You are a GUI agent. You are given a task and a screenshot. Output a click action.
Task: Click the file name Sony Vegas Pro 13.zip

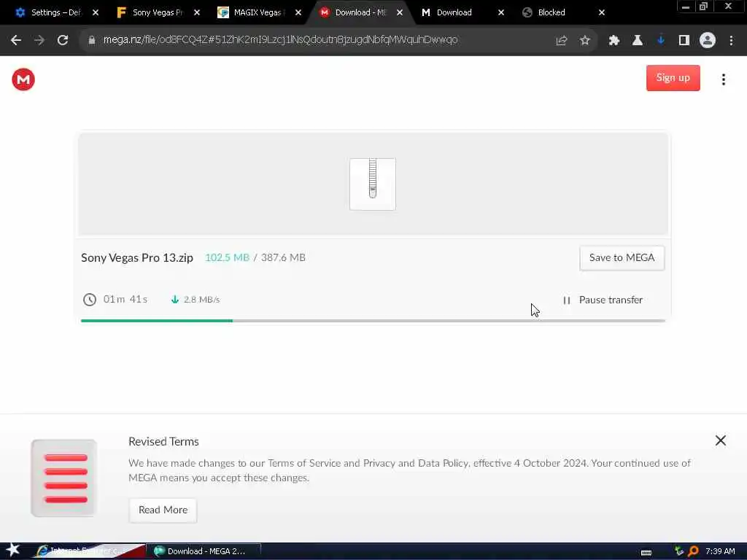pos(137,258)
